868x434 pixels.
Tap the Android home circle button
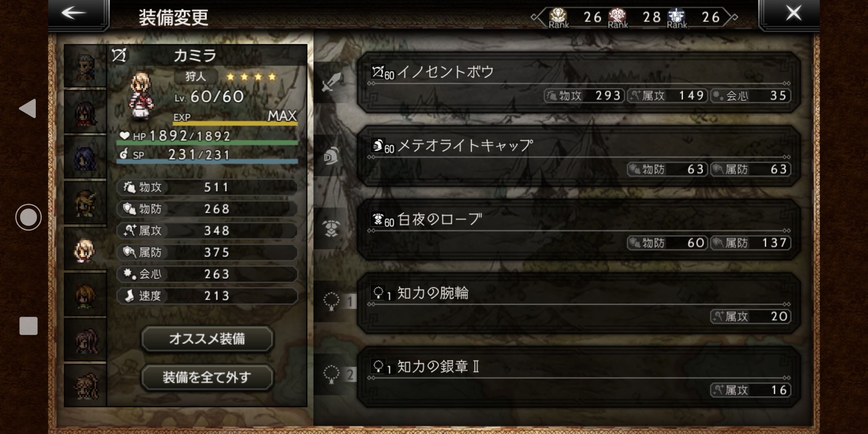[x=28, y=217]
